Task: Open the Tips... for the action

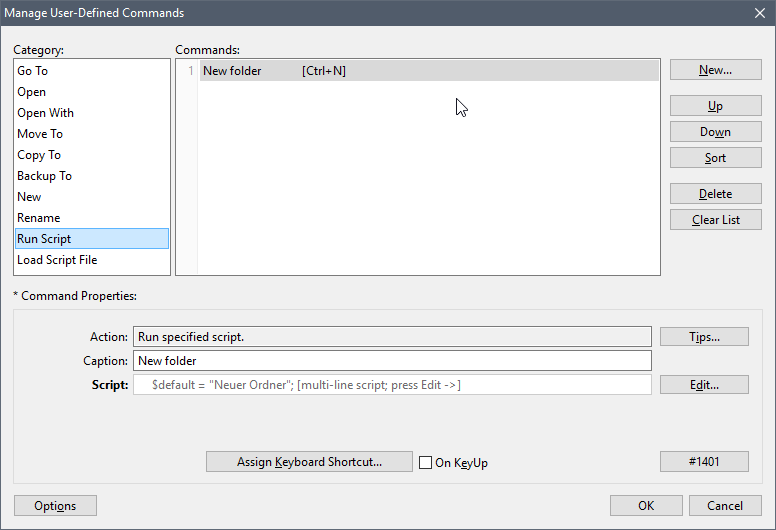Action: [704, 337]
